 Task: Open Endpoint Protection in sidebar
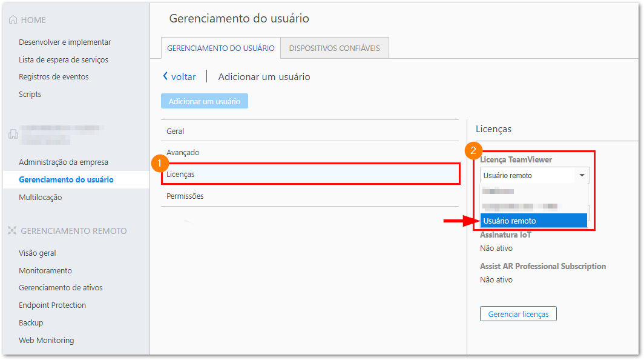point(52,305)
